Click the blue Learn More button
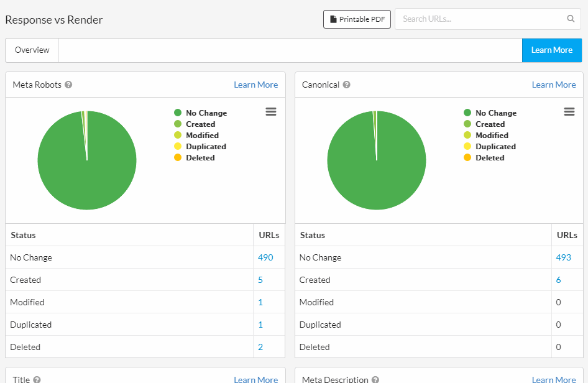Image resolution: width=588 pixels, height=383 pixels. point(551,50)
